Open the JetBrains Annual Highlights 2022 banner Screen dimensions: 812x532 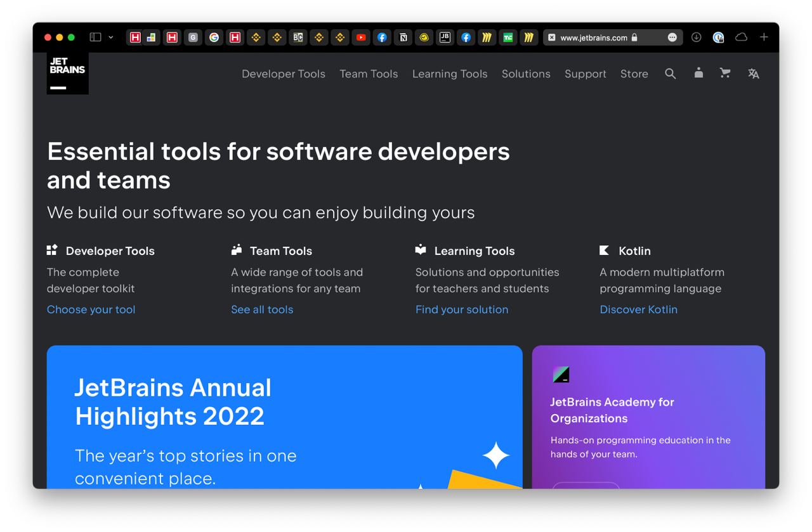(x=285, y=417)
